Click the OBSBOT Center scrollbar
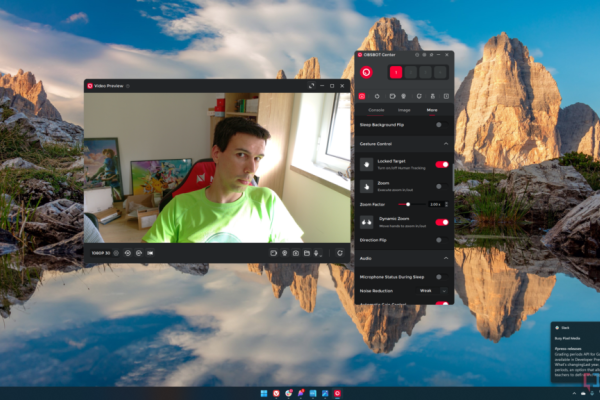600x400 pixels. (453, 177)
